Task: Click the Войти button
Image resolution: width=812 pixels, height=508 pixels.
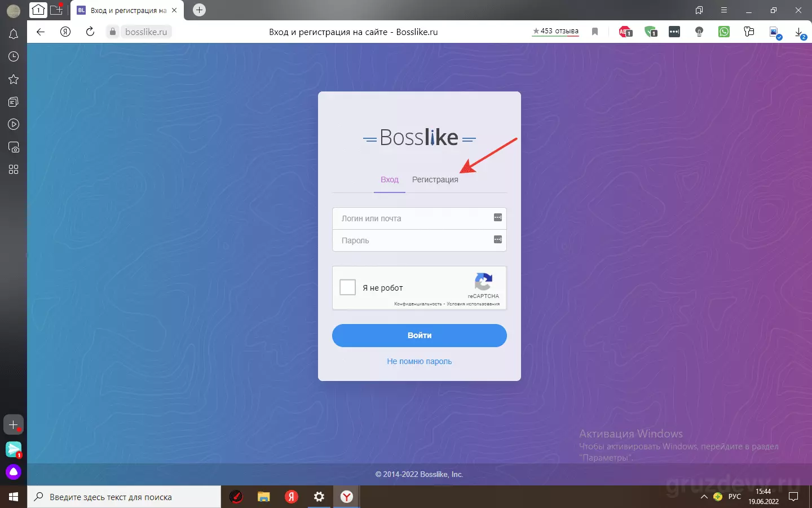Action: 420,335
